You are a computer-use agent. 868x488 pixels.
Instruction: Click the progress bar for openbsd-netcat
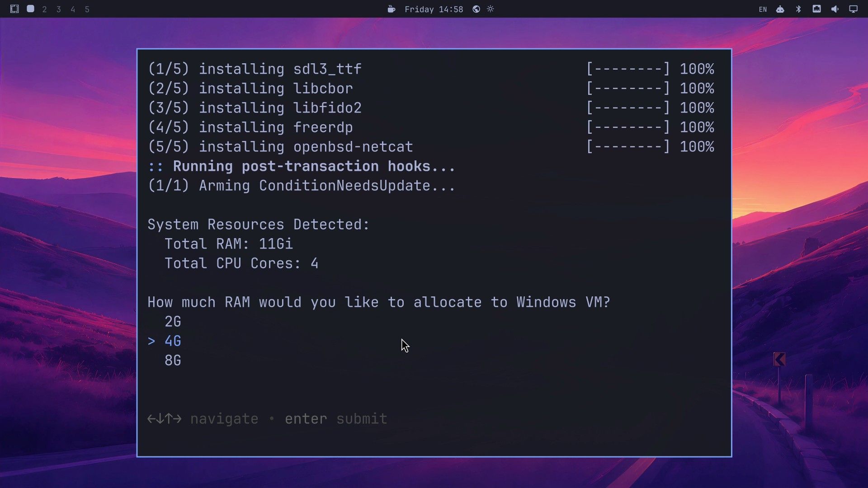point(628,147)
